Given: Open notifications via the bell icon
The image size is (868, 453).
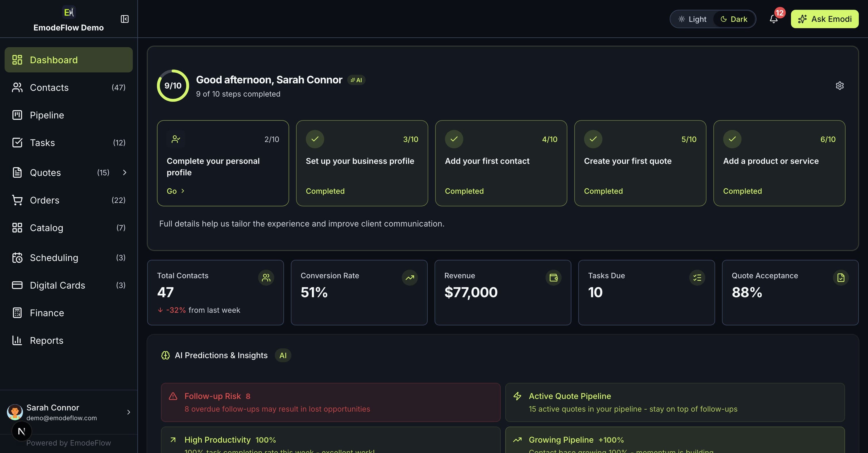Looking at the screenshot, I should 773,19.
